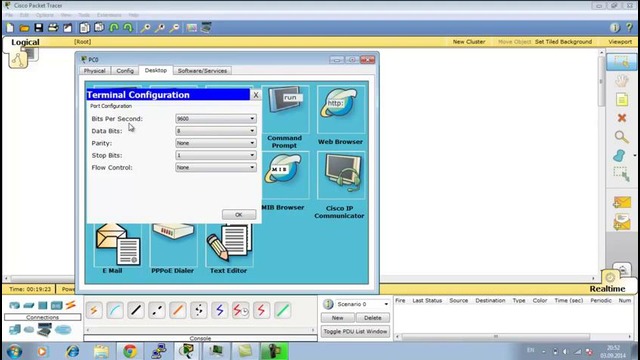Expand the Flow Control dropdown
This screenshot has height=360, width=640.
tap(216, 167)
